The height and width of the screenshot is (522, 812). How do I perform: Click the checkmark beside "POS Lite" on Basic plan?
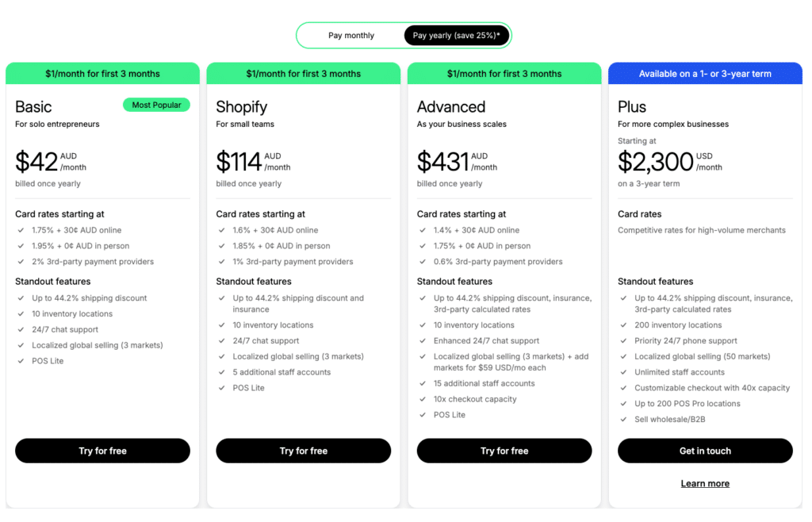coord(20,360)
